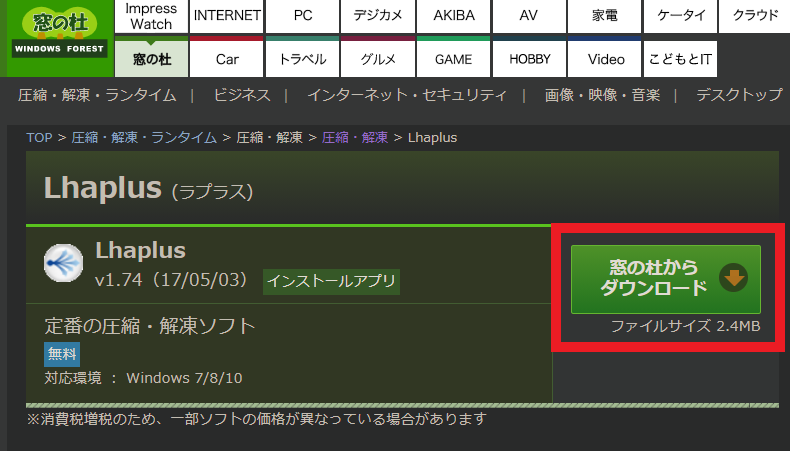Screen dimensions: 790x451
Task: Open the トラベル tab
Action: tap(303, 59)
